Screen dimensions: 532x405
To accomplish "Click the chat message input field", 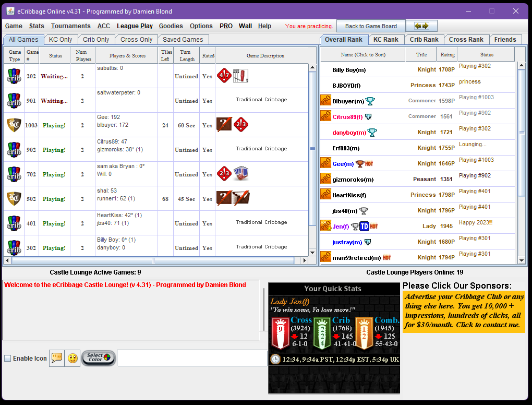I will (x=191, y=358).
